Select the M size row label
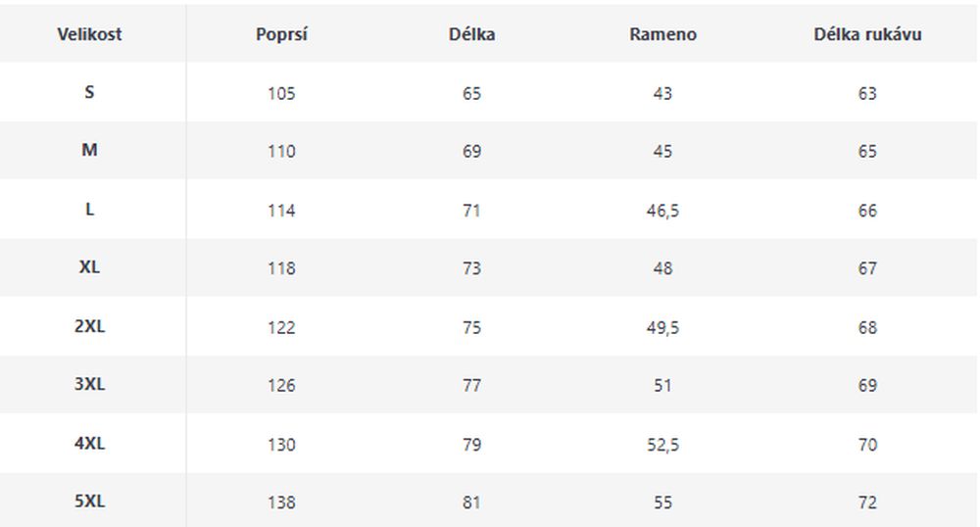Image resolution: width=980 pixels, height=527 pixels. tap(89, 151)
